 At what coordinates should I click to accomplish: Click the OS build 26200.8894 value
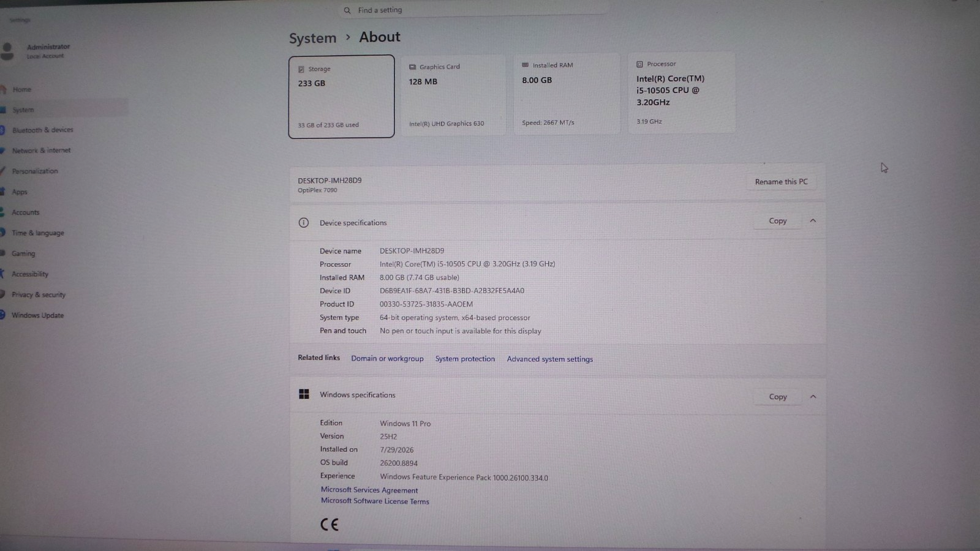coord(399,463)
